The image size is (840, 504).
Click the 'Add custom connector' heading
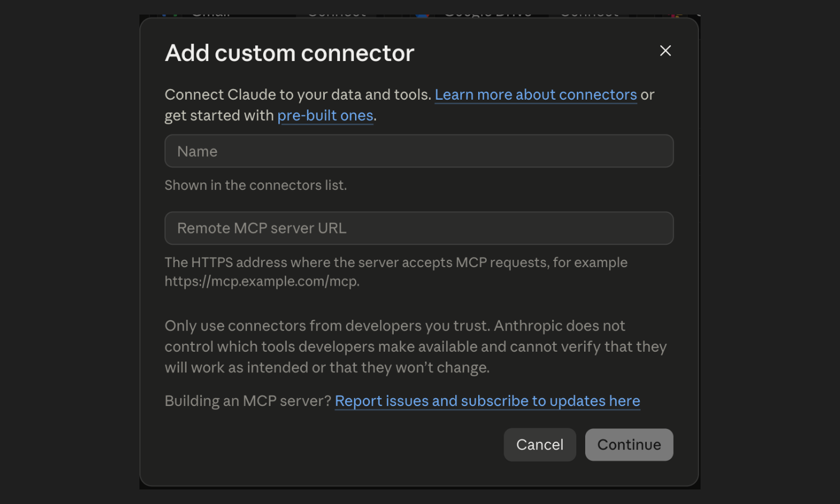(290, 53)
